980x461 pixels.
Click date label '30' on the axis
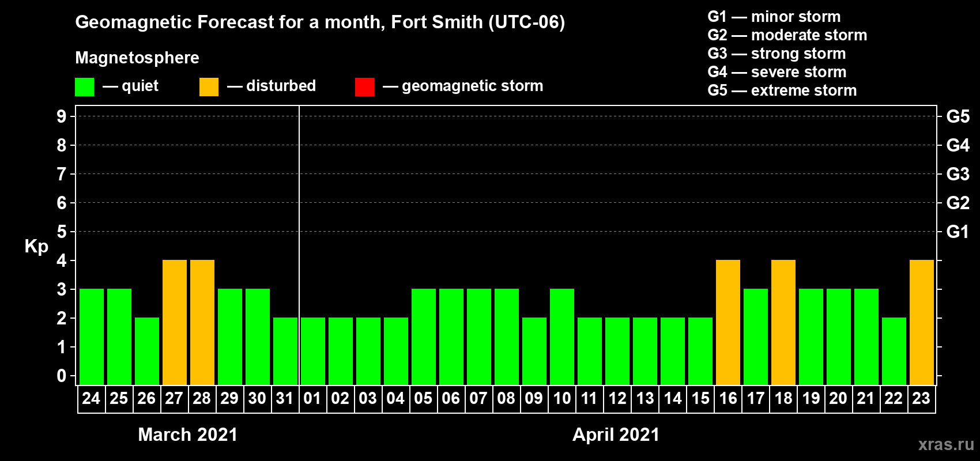point(257,399)
